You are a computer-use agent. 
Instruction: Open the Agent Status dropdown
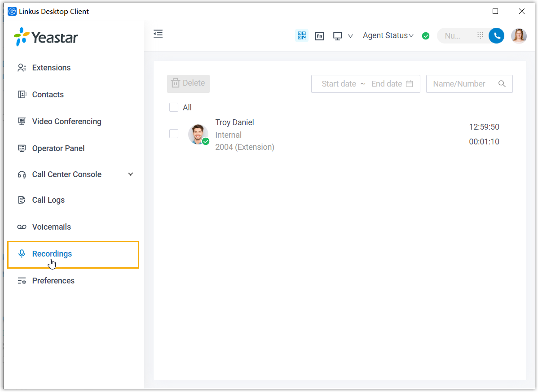coord(388,35)
